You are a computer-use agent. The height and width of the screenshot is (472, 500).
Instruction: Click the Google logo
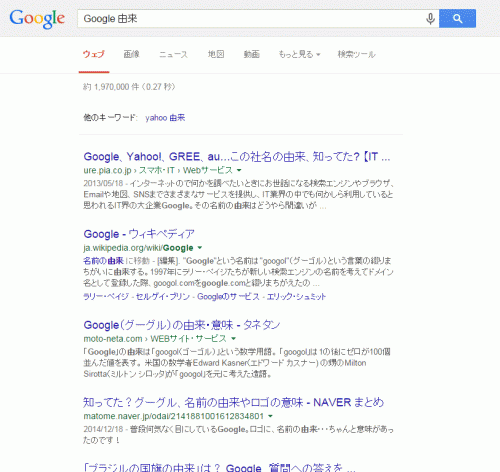tap(37, 19)
